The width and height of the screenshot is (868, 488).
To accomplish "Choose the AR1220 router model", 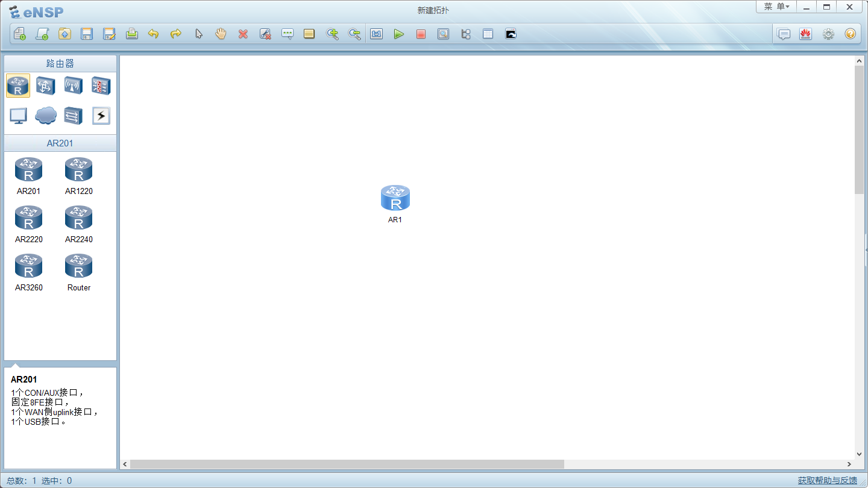I will 79,175.
